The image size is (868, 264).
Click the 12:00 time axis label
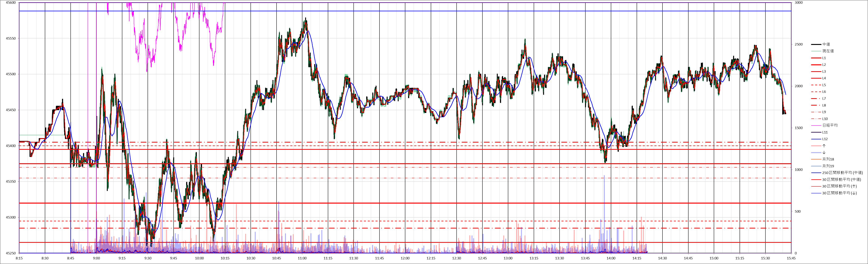tap(405, 258)
